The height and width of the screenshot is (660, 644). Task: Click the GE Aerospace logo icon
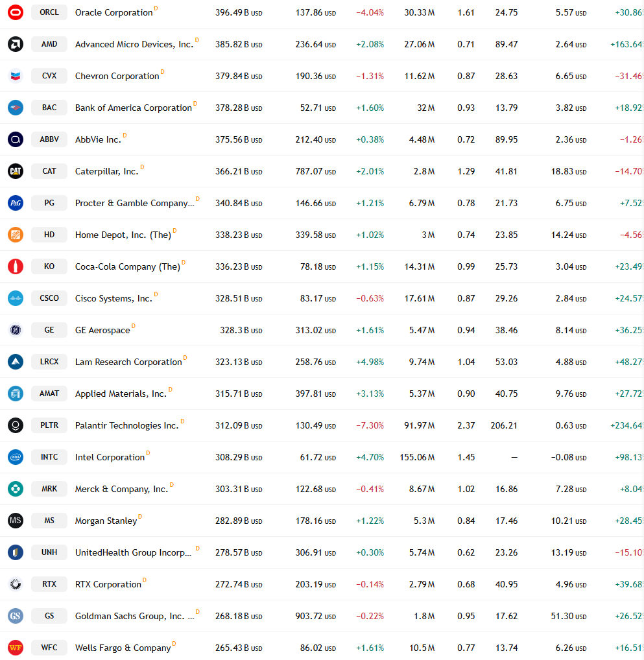click(16, 330)
